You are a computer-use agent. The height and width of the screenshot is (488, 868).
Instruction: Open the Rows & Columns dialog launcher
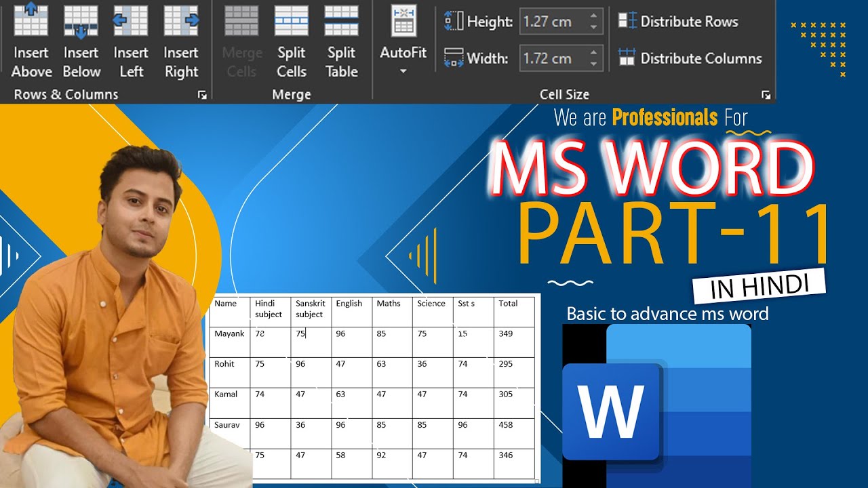202,96
